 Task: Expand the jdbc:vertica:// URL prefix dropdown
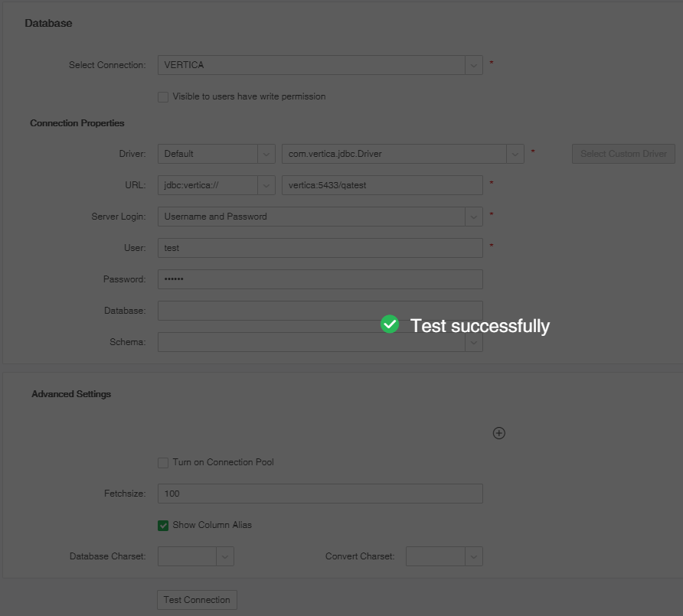pyautogui.click(x=266, y=185)
